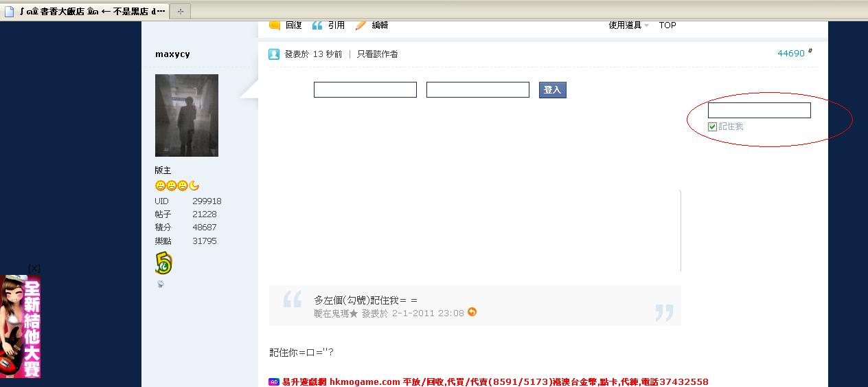Click the 帖子 count value 21228

(x=205, y=214)
